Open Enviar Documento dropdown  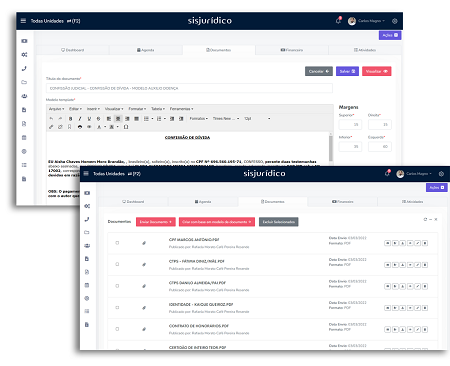156,222
